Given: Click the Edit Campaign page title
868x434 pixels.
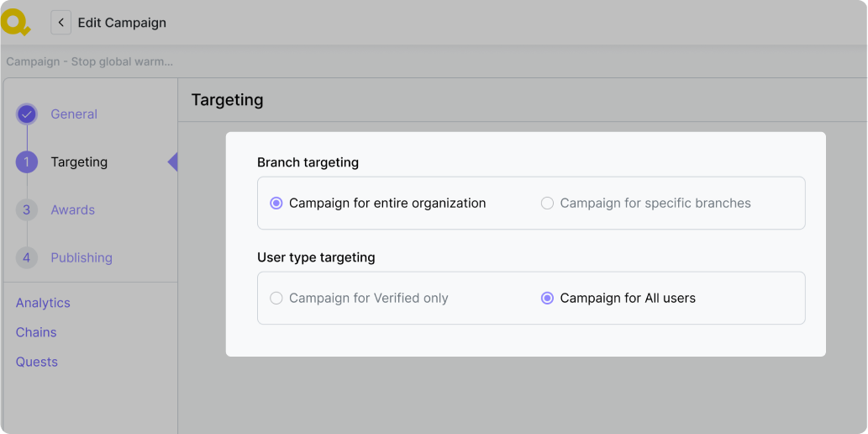Looking at the screenshot, I should (x=122, y=23).
